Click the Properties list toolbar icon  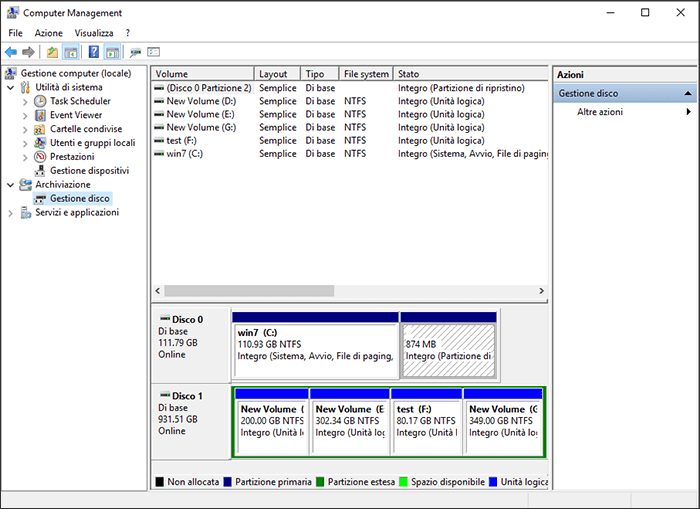pyautogui.click(x=154, y=52)
